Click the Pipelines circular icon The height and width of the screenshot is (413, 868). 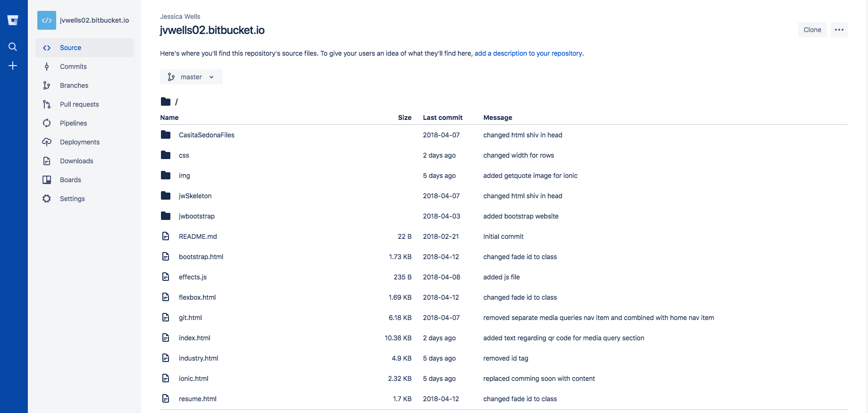tap(47, 123)
